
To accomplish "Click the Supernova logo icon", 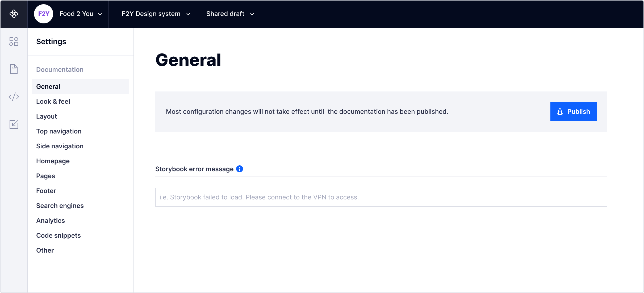I will point(14,14).
